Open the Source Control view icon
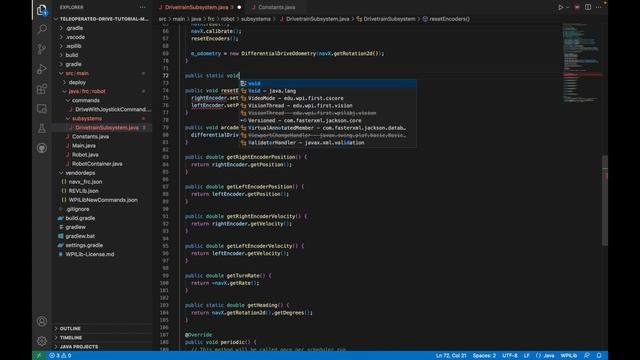 click(42, 49)
